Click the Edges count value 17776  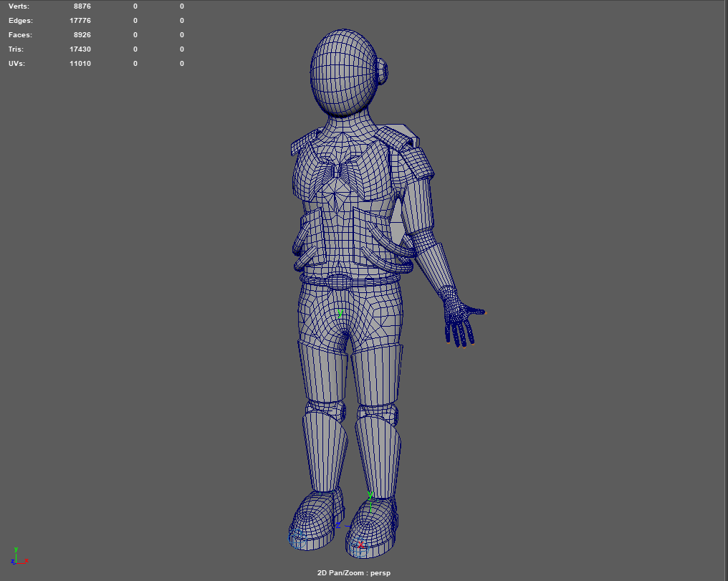tap(80, 21)
